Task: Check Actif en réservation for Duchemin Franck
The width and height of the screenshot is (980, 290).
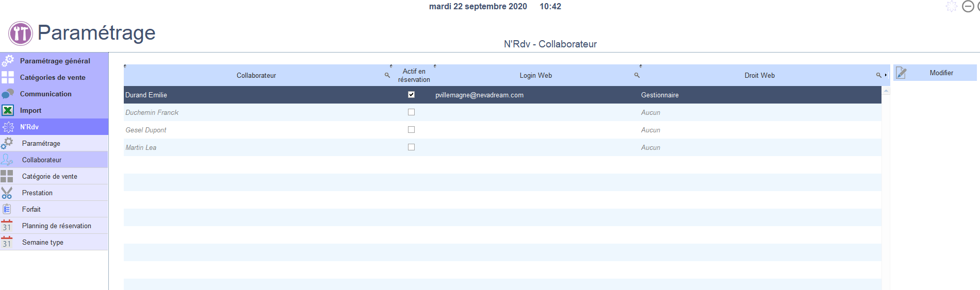Action: click(411, 112)
